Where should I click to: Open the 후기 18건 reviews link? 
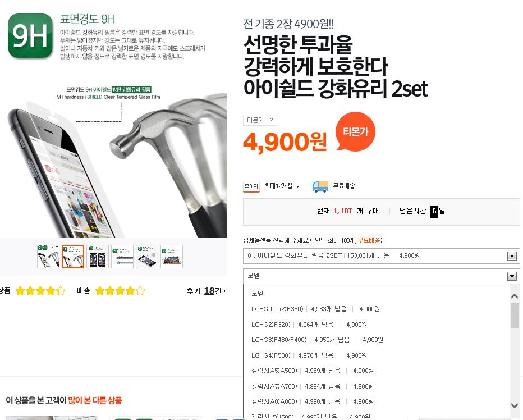pos(206,291)
